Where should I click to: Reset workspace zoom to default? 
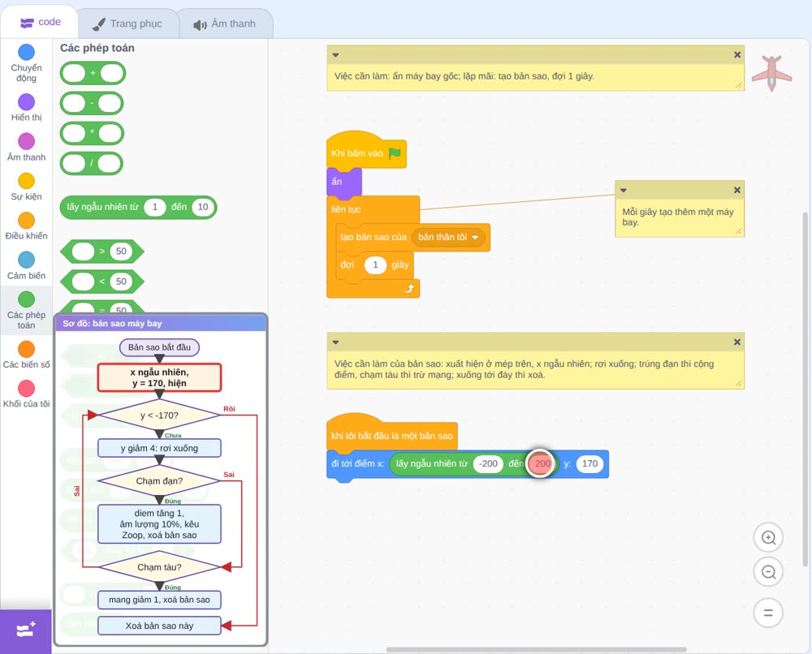768,613
